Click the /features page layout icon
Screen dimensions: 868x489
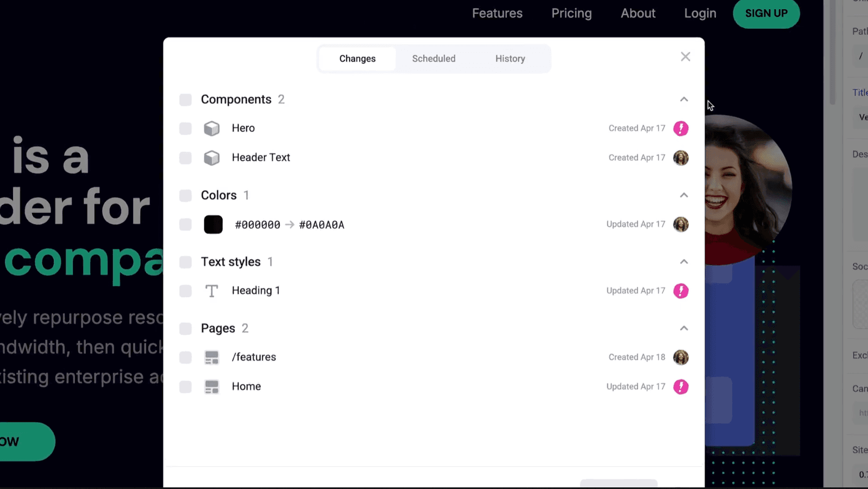pos(211,358)
